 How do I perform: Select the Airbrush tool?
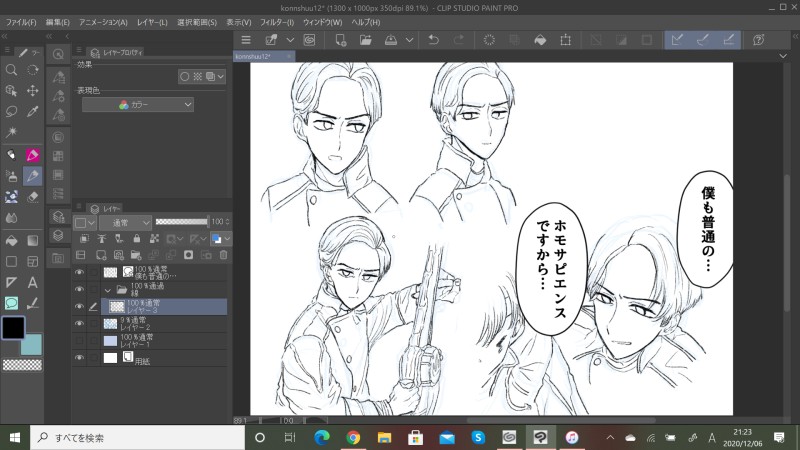pyautogui.click(x=11, y=176)
